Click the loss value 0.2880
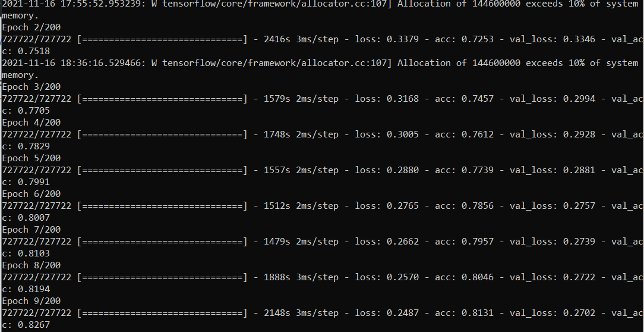Viewport: 644px width, 332px height. [403, 171]
